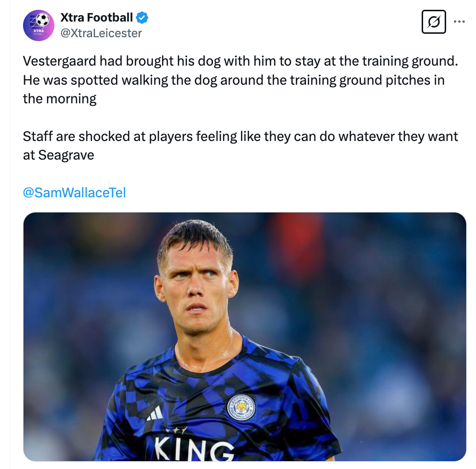Click the Adidas logo on the shirt
476x469 pixels.
click(155, 414)
